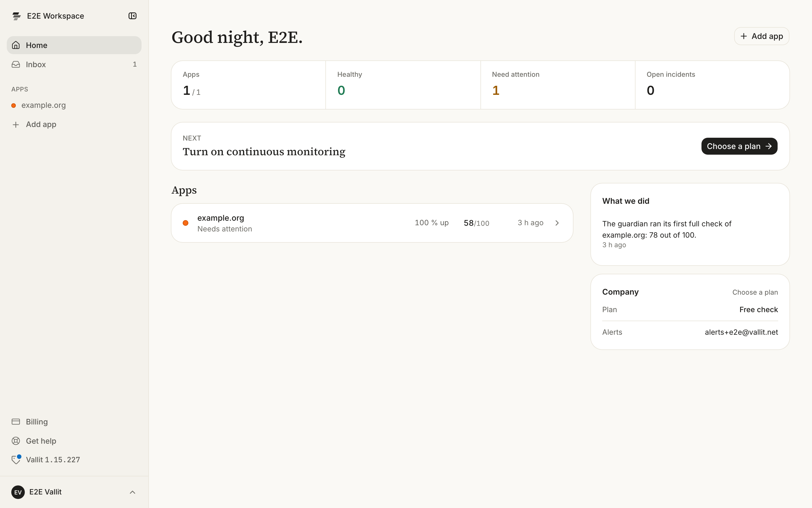Click the E2E Vallit user name
The height and width of the screenshot is (508, 812).
click(45, 492)
